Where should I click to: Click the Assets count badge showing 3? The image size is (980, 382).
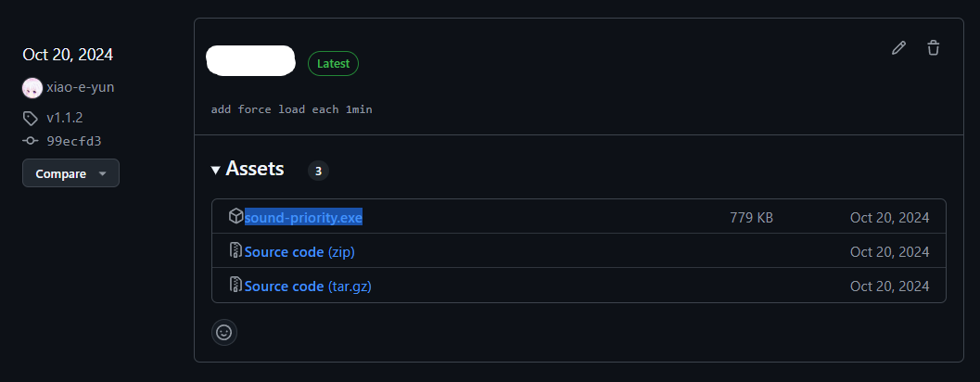318,171
